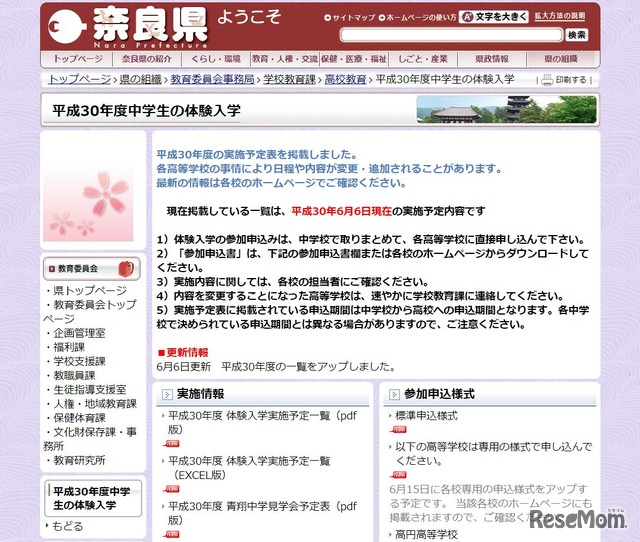Open 人権・地域教育課 in sidebar
640x542 pixels.
95,404
